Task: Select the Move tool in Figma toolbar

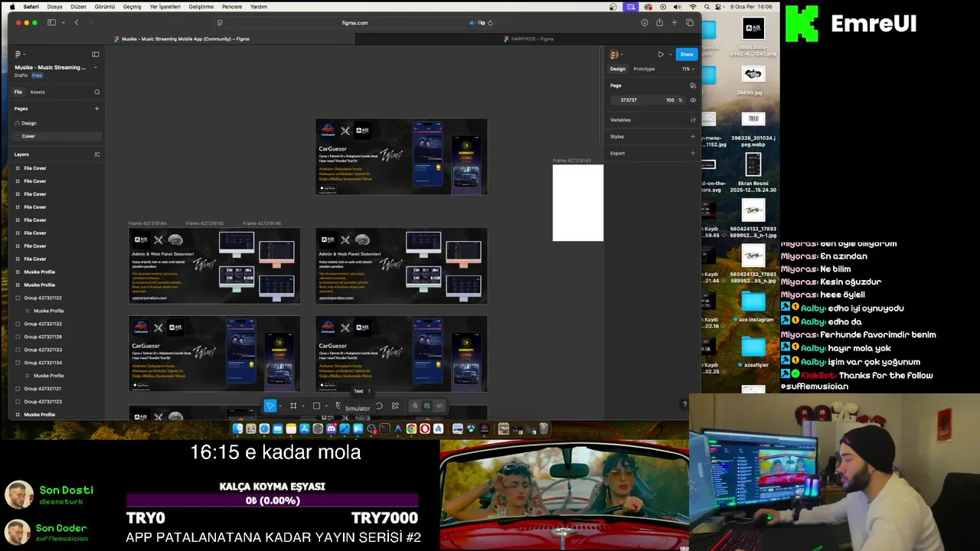Action: point(270,406)
